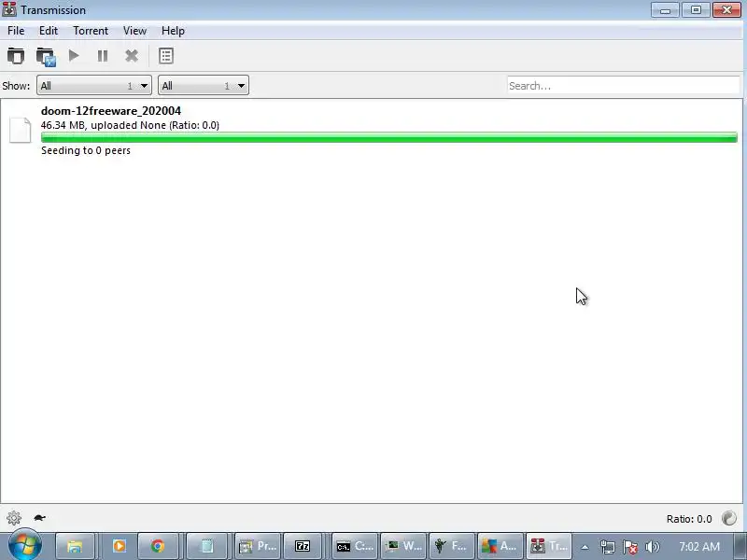Switch to the Pr... taskbar window
747x560 pixels.
(258, 546)
